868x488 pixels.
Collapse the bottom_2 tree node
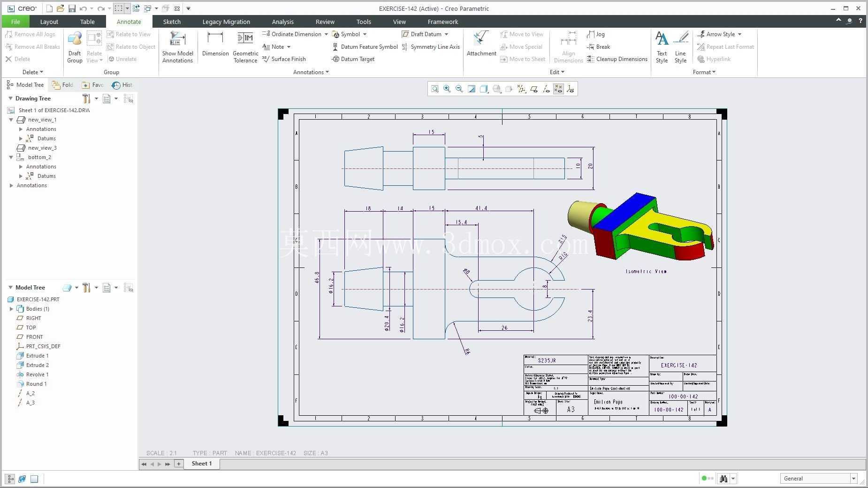(11, 157)
